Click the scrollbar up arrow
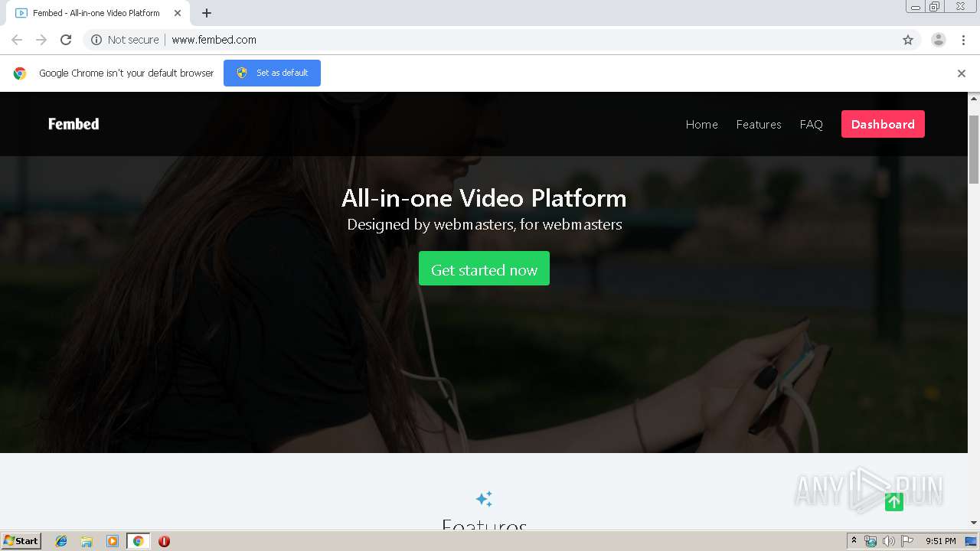 [x=974, y=99]
